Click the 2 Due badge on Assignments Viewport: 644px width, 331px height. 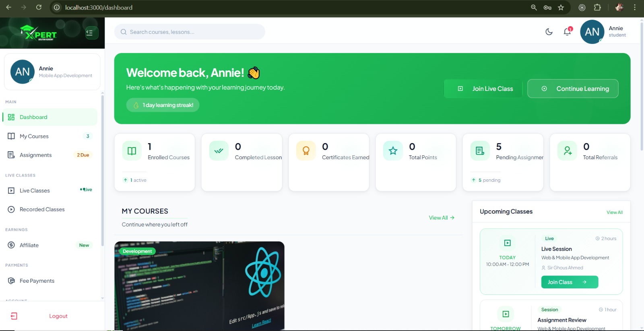[83, 155]
